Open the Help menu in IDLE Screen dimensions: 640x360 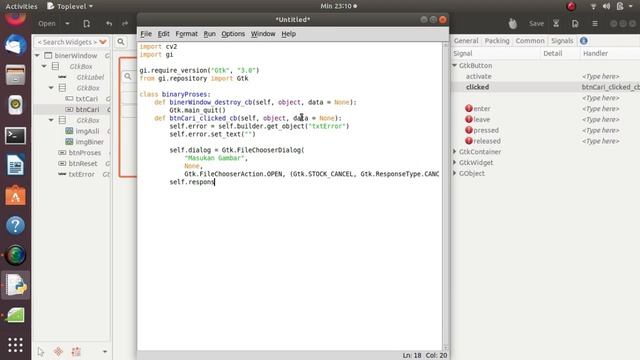pyautogui.click(x=289, y=34)
